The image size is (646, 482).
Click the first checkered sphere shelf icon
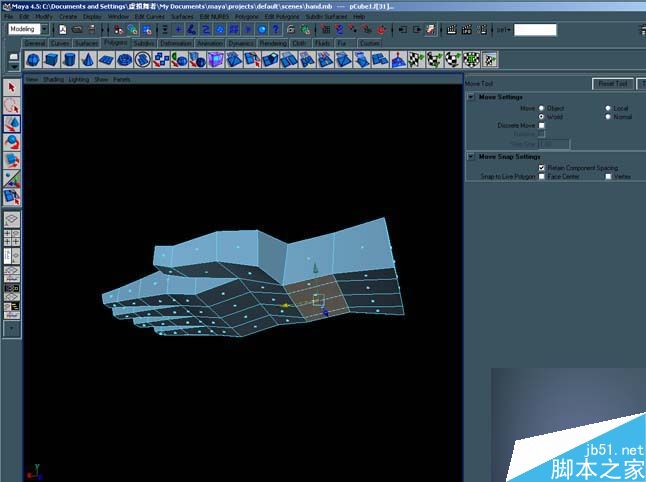[416, 59]
